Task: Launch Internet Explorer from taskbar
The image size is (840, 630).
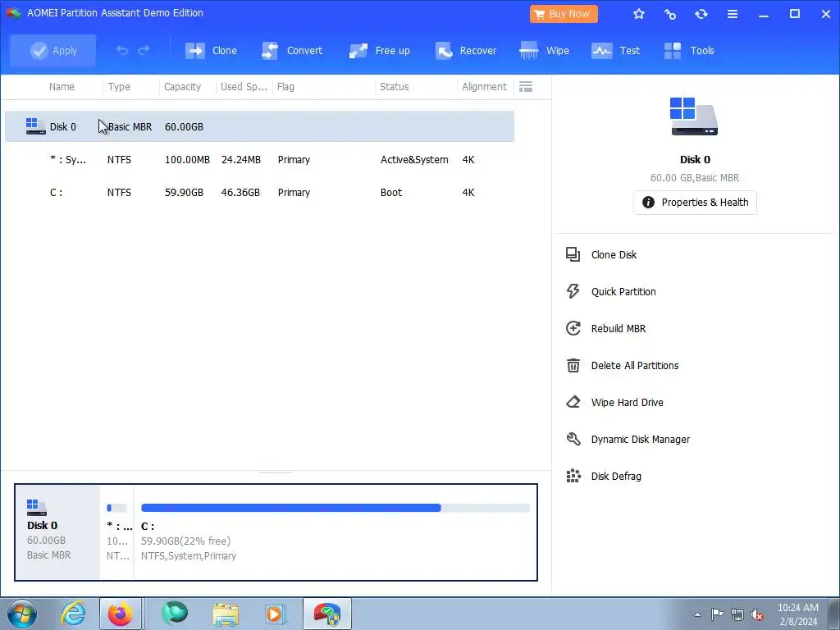Action: [73, 614]
